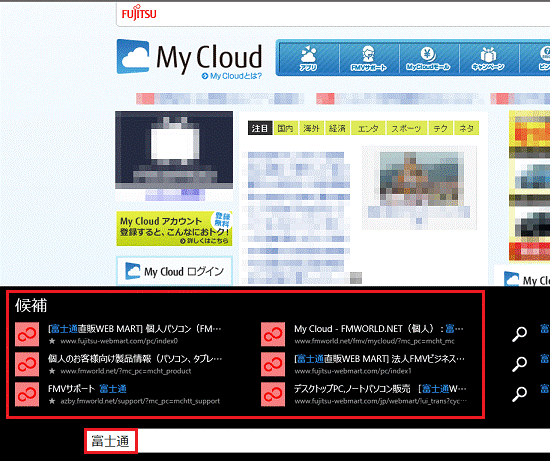This screenshot has width=550, height=461.
Task: Click the Fujitsu icon beside FMVサポート suggestion
Action: tap(27, 395)
